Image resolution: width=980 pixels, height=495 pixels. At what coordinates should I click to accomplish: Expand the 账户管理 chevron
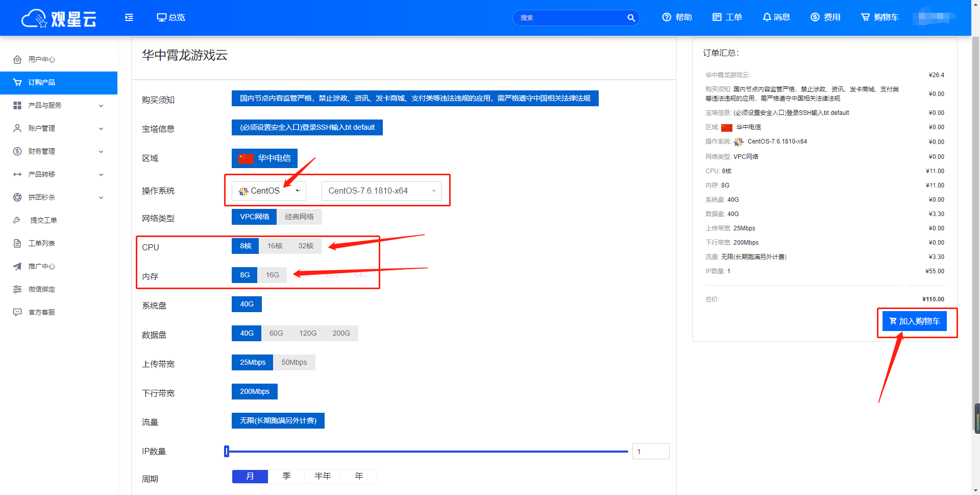(101, 129)
